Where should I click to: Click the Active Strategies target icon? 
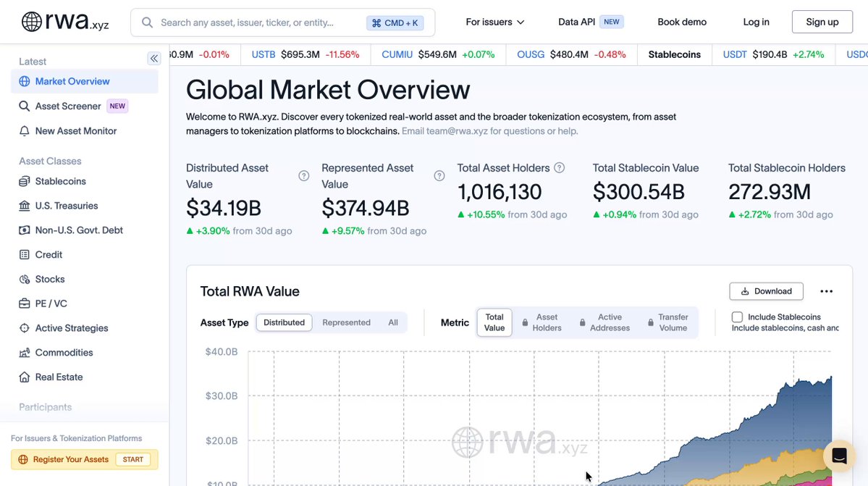[x=25, y=328]
